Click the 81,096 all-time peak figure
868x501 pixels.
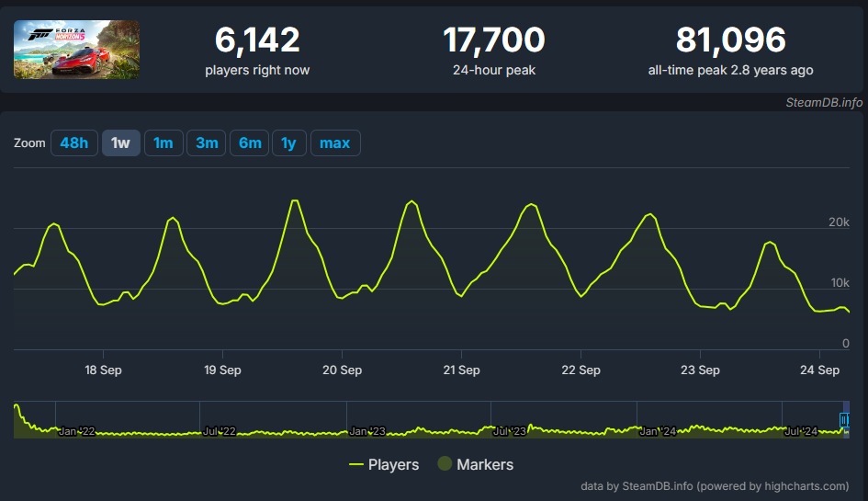click(x=731, y=40)
